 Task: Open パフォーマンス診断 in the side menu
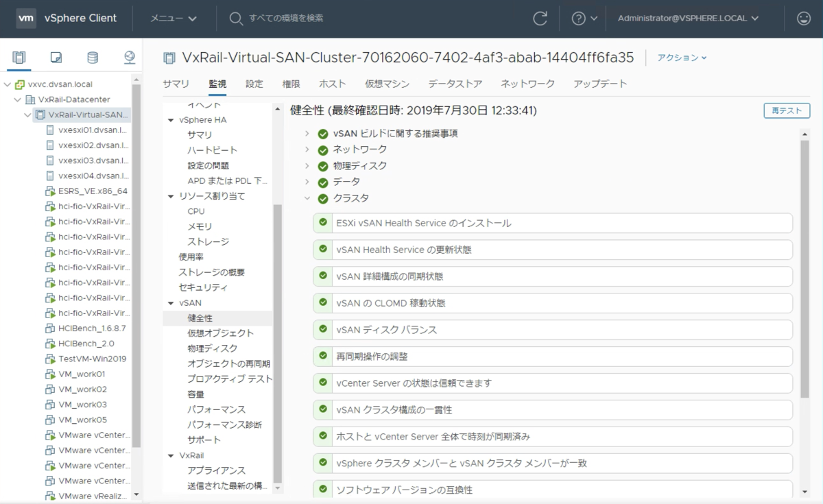(x=224, y=424)
